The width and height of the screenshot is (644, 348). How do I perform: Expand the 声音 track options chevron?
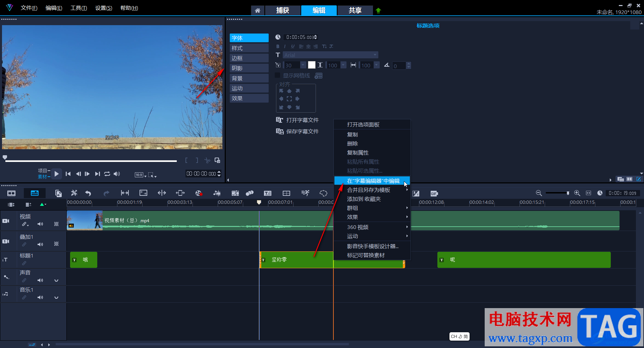coord(56,280)
